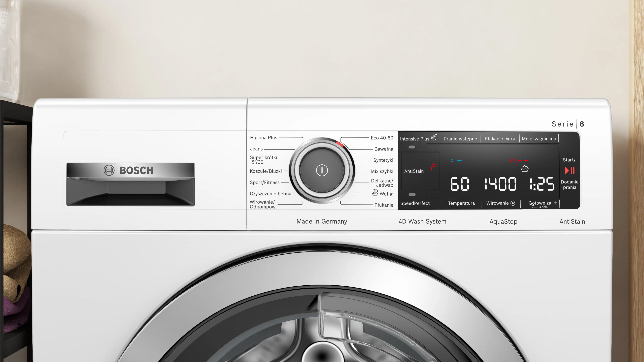Toggle the Płukanie extra option
This screenshot has width=644, height=362.
[500, 139]
